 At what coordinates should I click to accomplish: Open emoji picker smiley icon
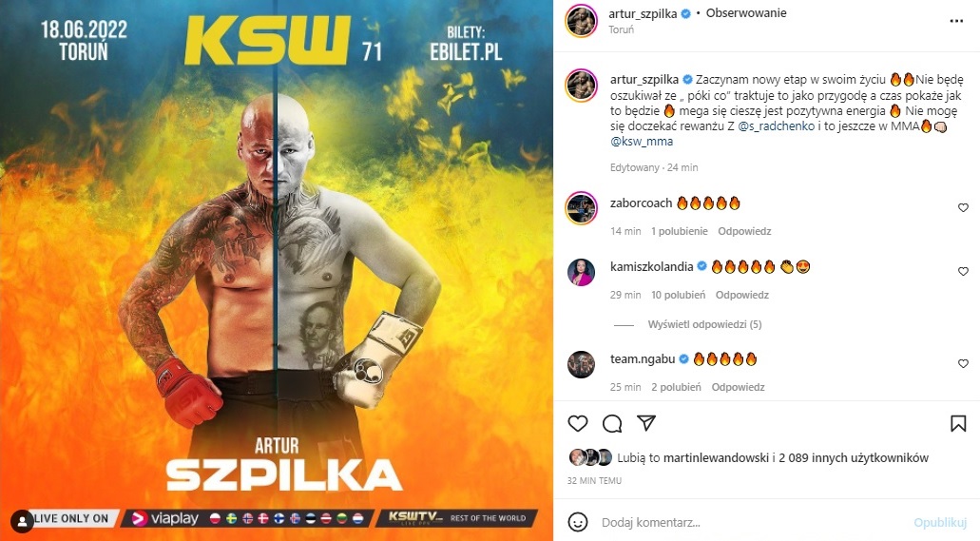point(578,522)
